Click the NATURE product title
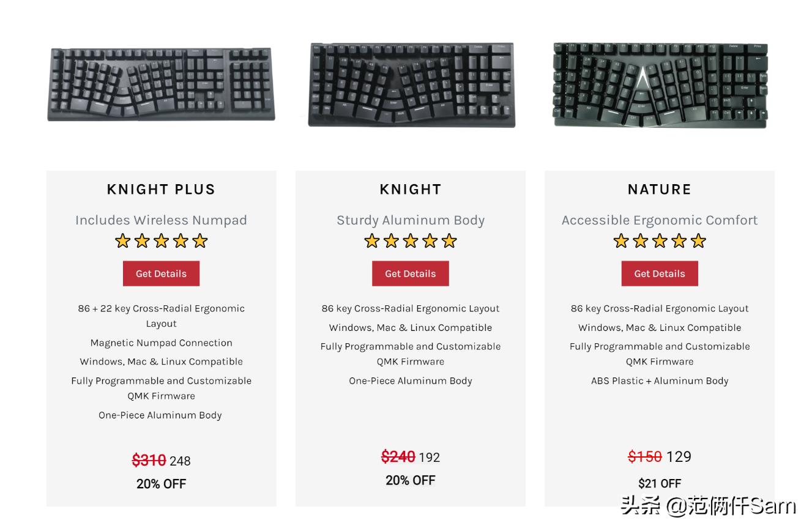 660,190
